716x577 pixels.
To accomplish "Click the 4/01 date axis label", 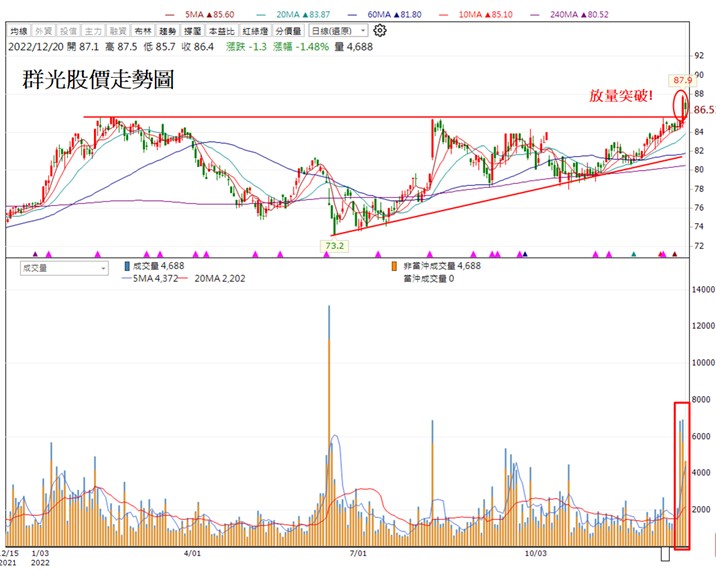I will [x=192, y=553].
